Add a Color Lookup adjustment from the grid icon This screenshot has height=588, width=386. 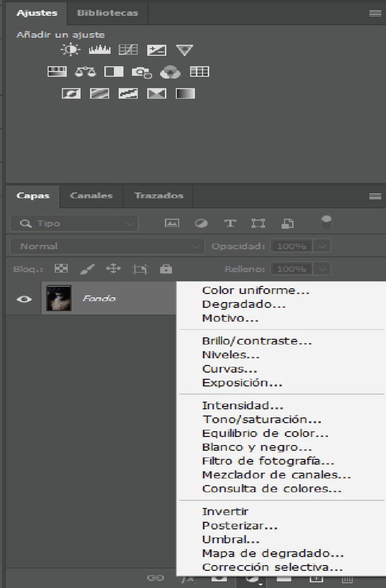(200, 71)
